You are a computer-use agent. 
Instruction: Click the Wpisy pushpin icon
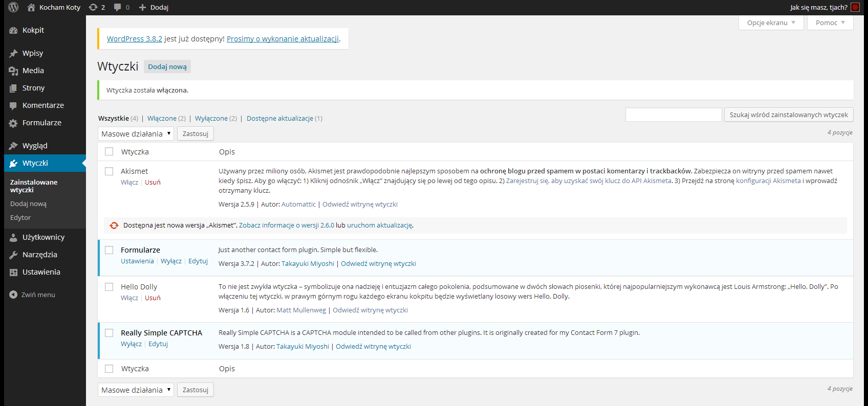pos(13,53)
